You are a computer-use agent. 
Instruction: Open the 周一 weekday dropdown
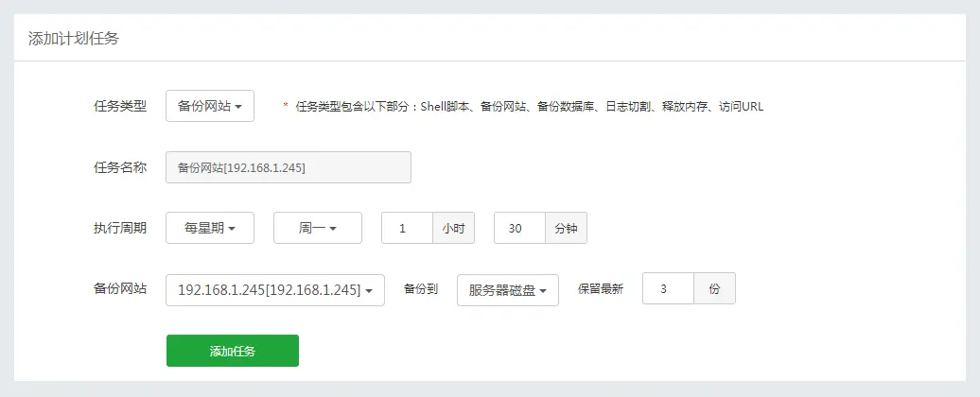[x=318, y=228]
